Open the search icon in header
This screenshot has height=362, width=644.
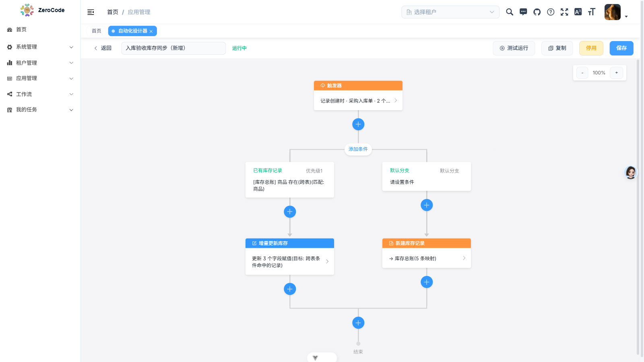(x=510, y=12)
